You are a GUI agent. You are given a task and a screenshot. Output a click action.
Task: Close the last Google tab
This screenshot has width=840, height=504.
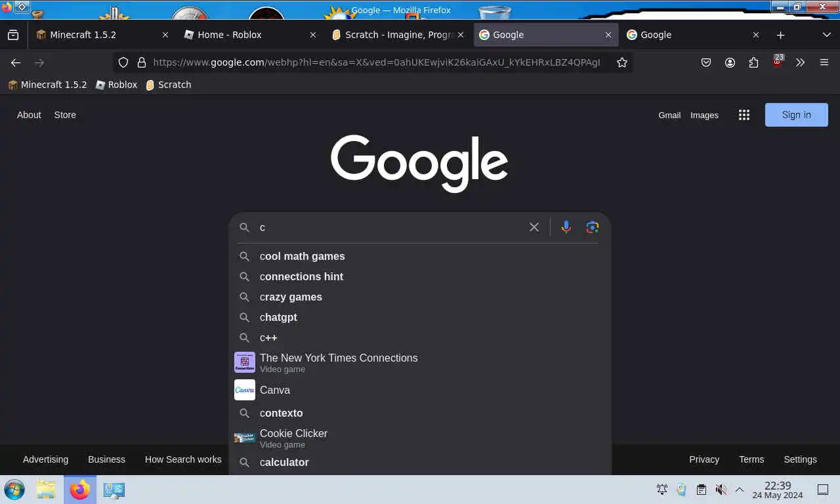(756, 35)
